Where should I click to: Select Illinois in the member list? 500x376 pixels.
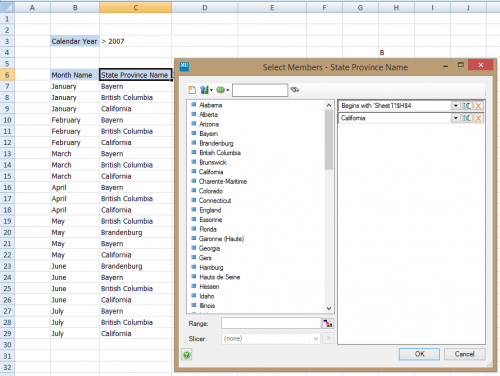[x=207, y=306]
